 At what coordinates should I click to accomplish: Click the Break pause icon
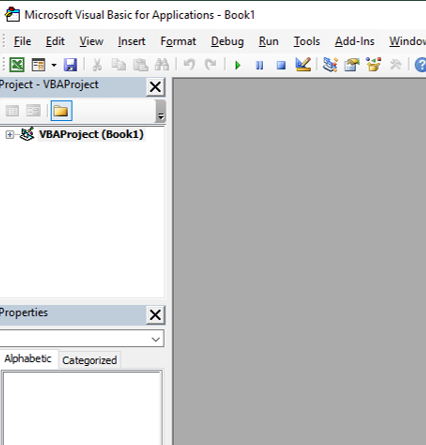click(x=259, y=65)
